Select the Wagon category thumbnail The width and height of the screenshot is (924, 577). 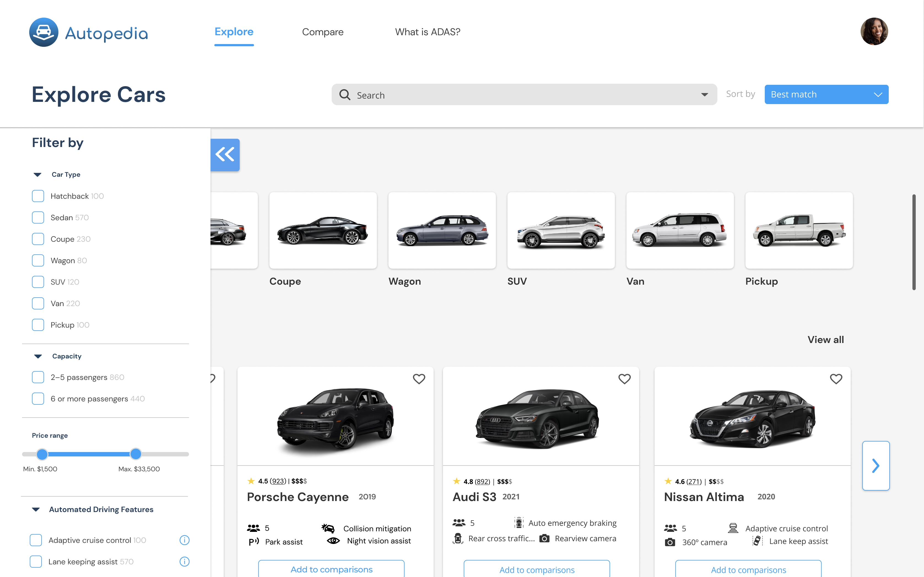[x=442, y=230]
